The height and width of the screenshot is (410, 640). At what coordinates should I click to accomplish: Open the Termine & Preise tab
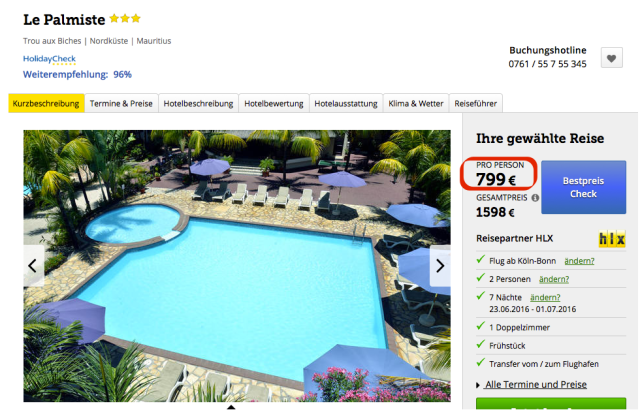click(x=121, y=104)
